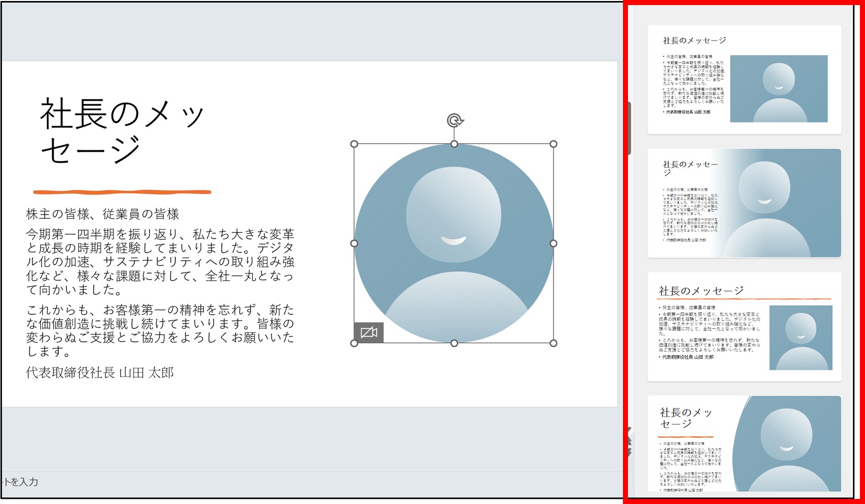The width and height of the screenshot is (865, 504).
Task: Click the top-left corner handle of the picture
Action: 354,144
